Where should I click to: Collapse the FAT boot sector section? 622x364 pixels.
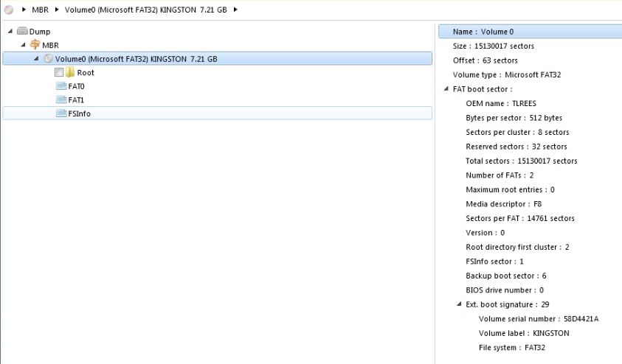[446, 89]
